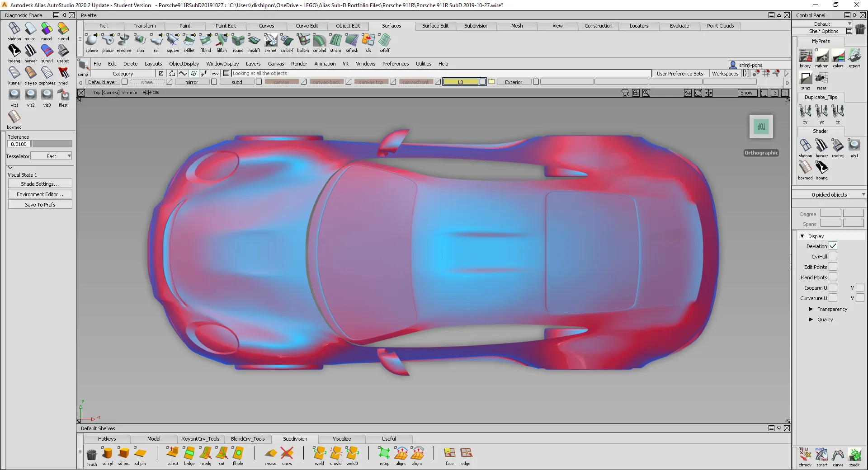Open the ObjectDisplay menu
Screen dimensions: 868x470
pos(184,64)
